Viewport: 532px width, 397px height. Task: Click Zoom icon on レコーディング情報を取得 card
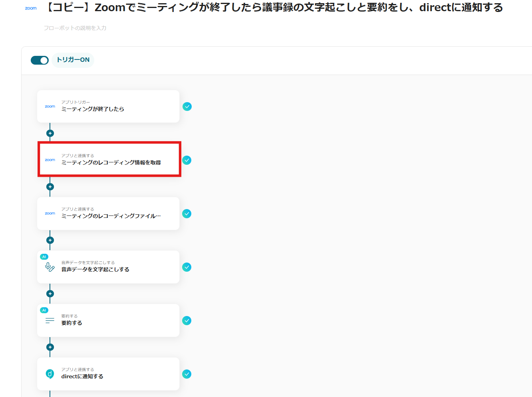(x=50, y=160)
